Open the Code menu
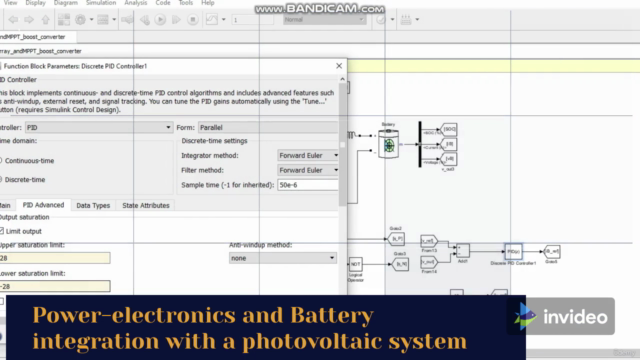The width and height of the screenshot is (640, 360). (x=163, y=3)
